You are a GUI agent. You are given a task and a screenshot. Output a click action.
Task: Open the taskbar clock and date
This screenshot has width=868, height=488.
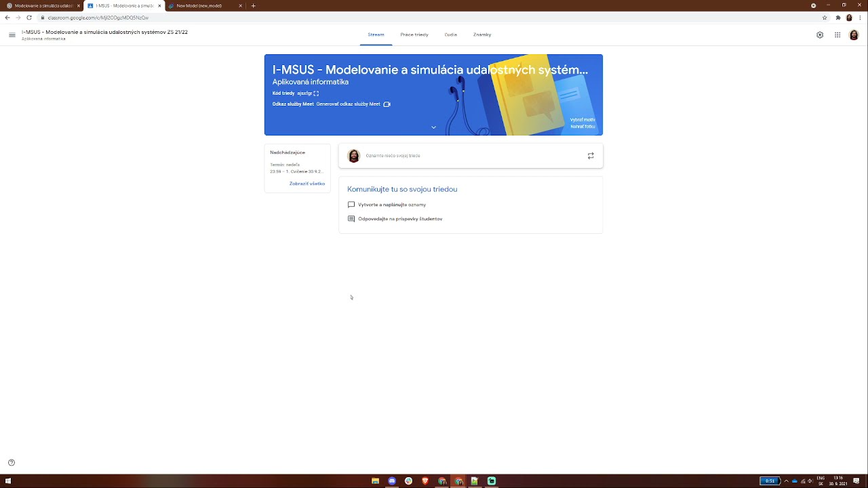tap(838, 481)
